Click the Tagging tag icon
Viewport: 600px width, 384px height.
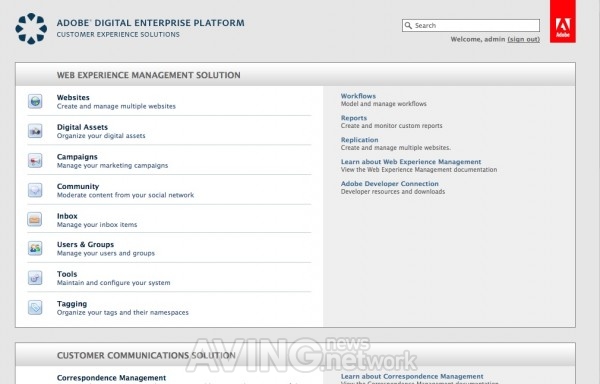click(35, 308)
